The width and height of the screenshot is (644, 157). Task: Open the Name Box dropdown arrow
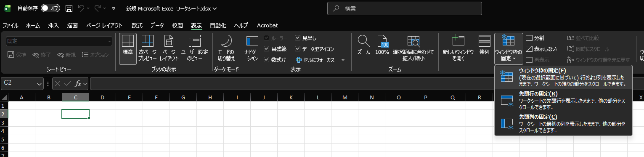click(x=40, y=84)
